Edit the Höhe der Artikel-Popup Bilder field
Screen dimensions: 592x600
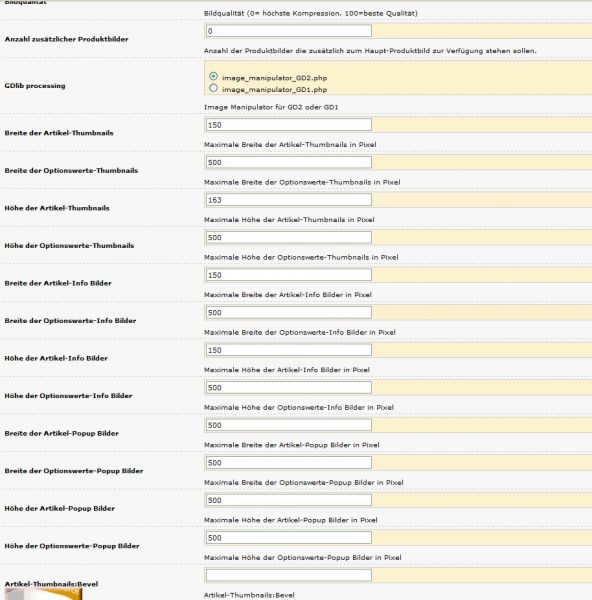[289, 500]
